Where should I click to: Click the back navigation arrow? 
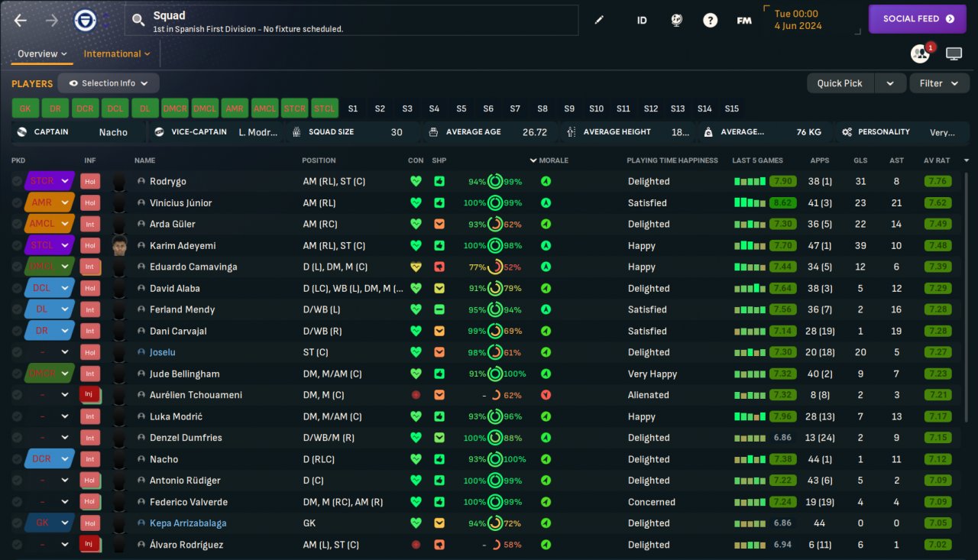pos(21,20)
